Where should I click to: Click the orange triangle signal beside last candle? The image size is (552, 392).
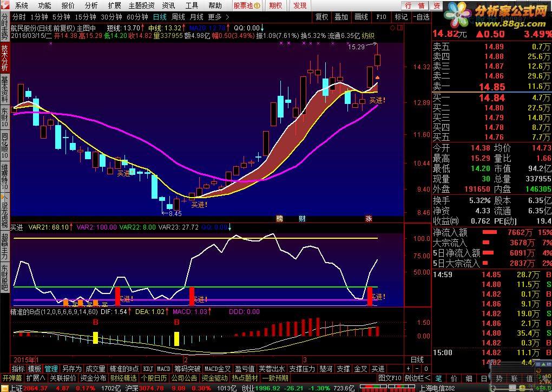377,77
